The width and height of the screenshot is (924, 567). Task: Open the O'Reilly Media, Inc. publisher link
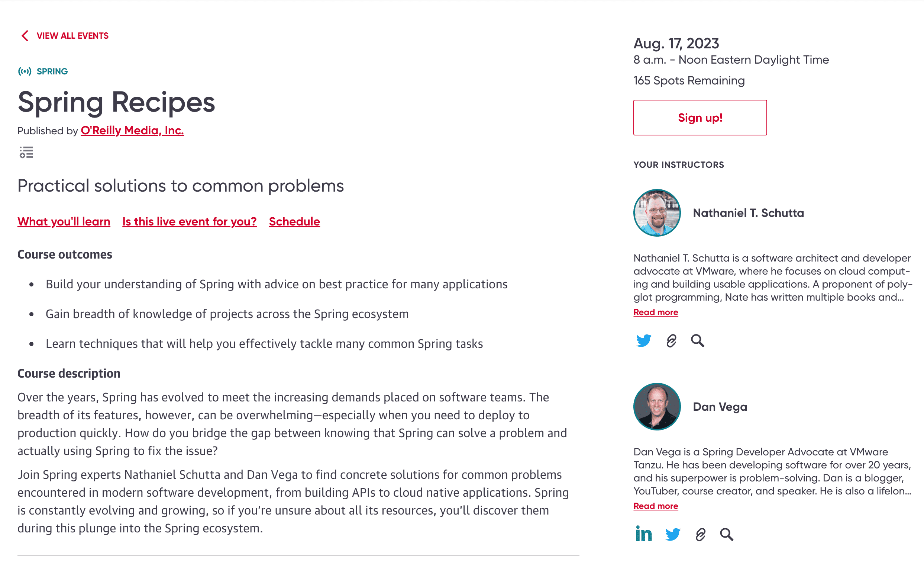pyautogui.click(x=132, y=130)
